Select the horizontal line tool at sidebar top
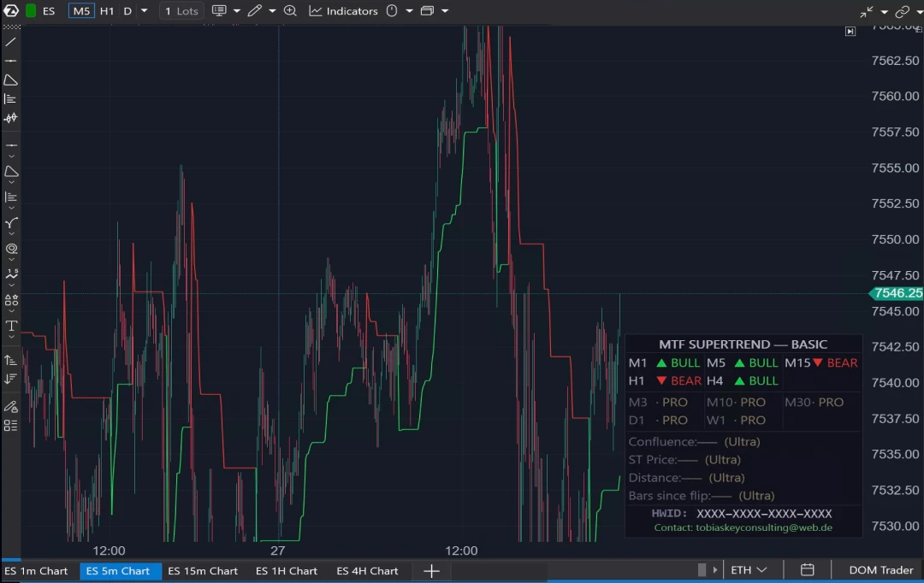 click(10, 61)
